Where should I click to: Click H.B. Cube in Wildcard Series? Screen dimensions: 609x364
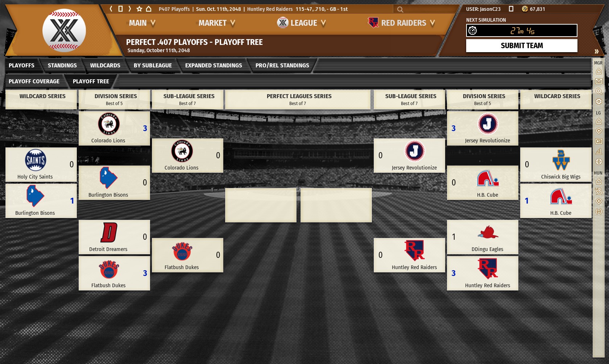556,201
